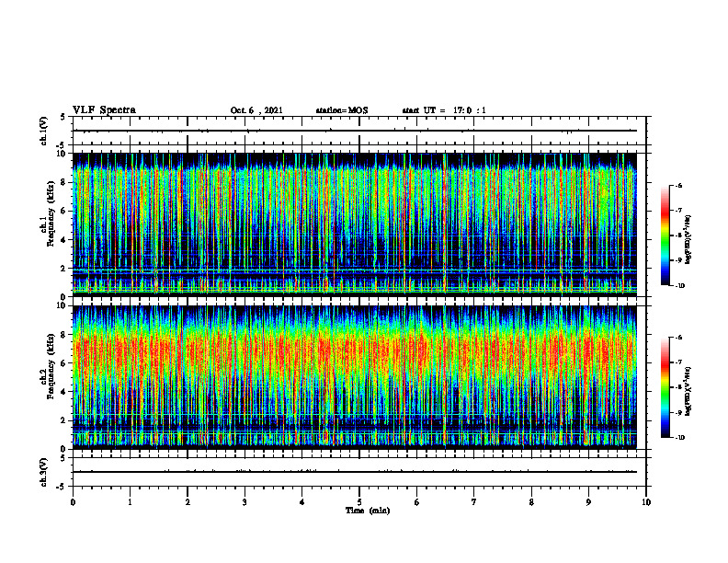Viewport: 728px width, 563px height.
Task: Click the time axis tick label "9"
Action: click(588, 502)
